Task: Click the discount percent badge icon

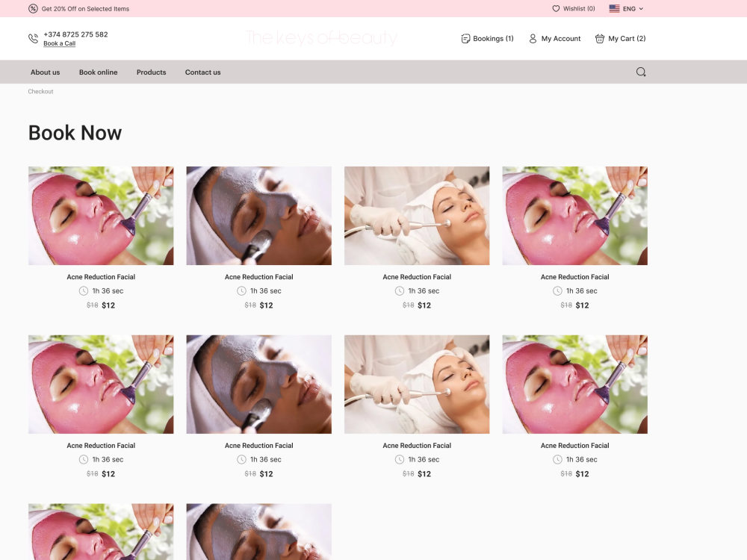Action: pos(33,8)
